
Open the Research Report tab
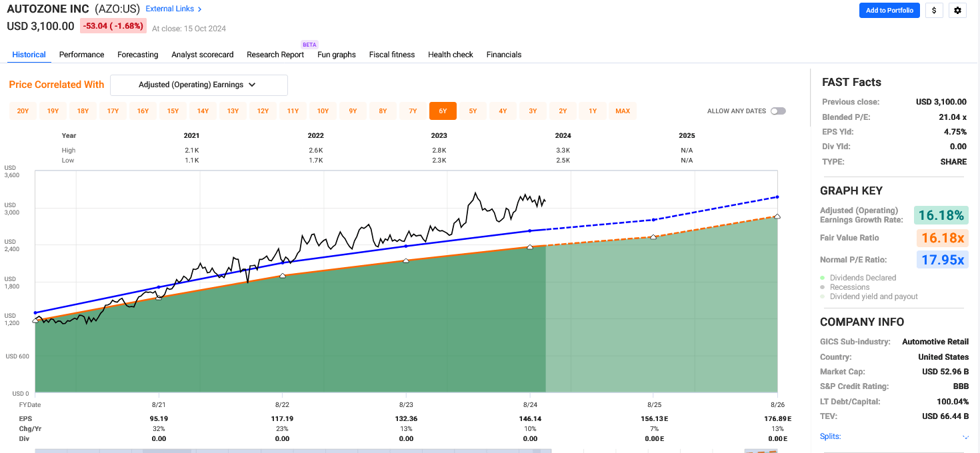coord(275,55)
